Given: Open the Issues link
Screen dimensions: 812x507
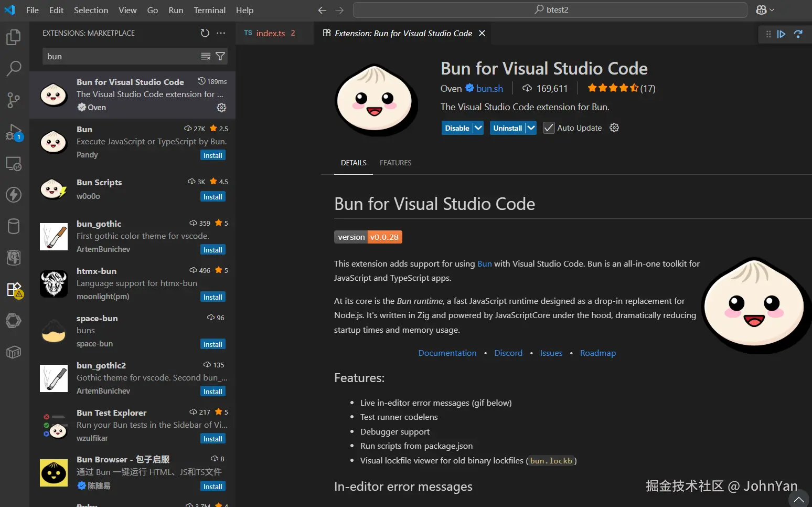Looking at the screenshot, I should click(551, 353).
